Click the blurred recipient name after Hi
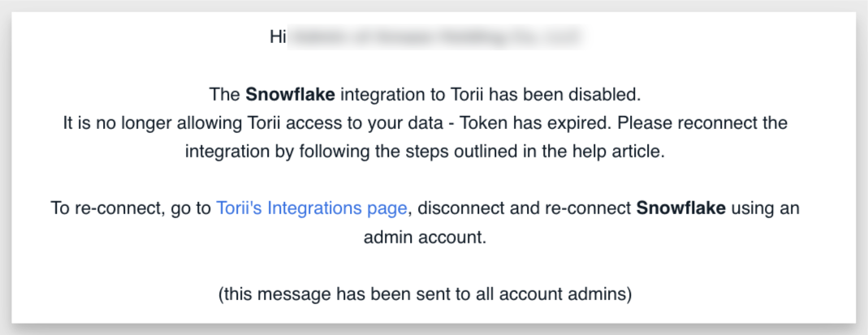The height and width of the screenshot is (335, 868). coord(436,37)
